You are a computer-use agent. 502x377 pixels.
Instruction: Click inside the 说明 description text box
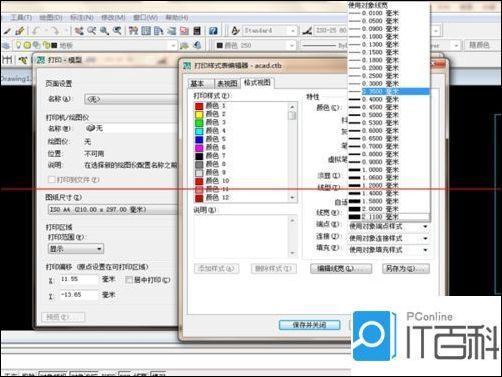245,236
